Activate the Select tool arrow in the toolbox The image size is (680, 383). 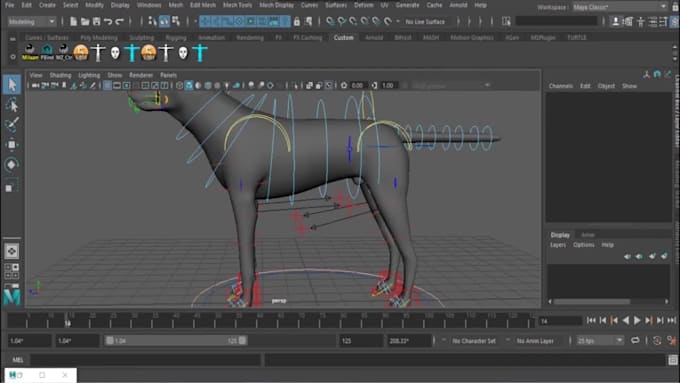12,84
